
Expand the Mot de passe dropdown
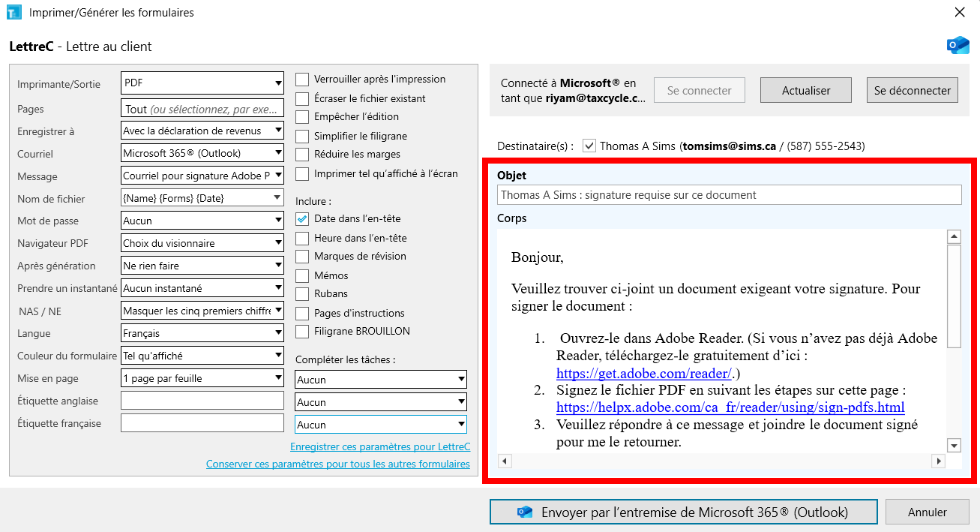[x=202, y=221]
